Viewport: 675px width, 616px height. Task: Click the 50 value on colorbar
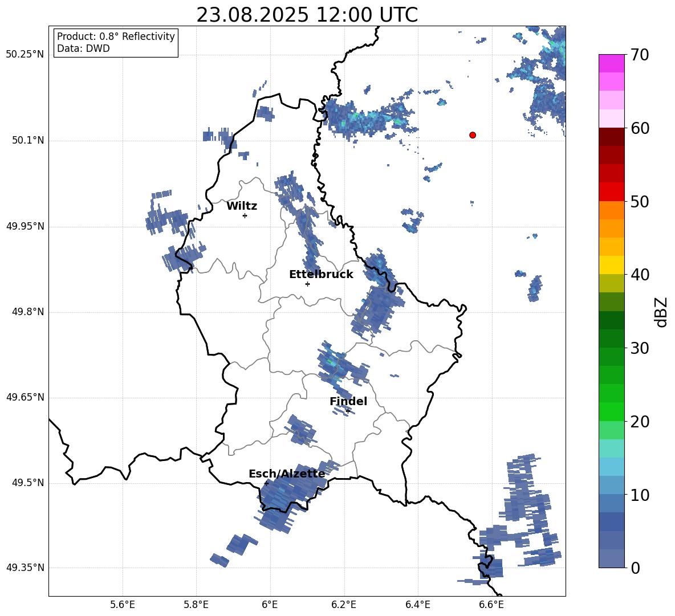point(640,201)
